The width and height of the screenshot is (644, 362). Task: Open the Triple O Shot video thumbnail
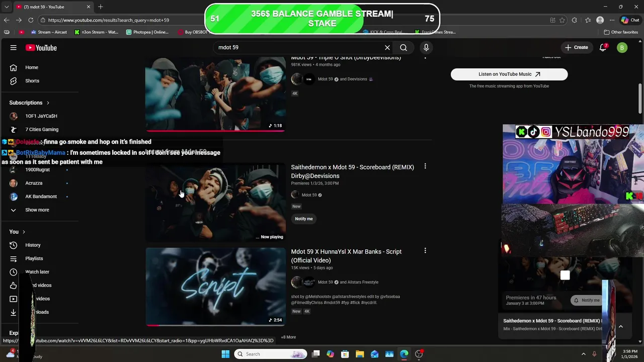[x=215, y=93]
